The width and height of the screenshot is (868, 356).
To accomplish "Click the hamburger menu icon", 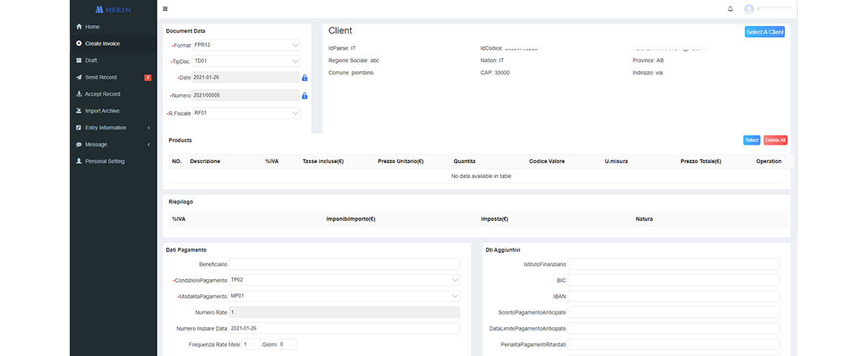I will 165,9.
